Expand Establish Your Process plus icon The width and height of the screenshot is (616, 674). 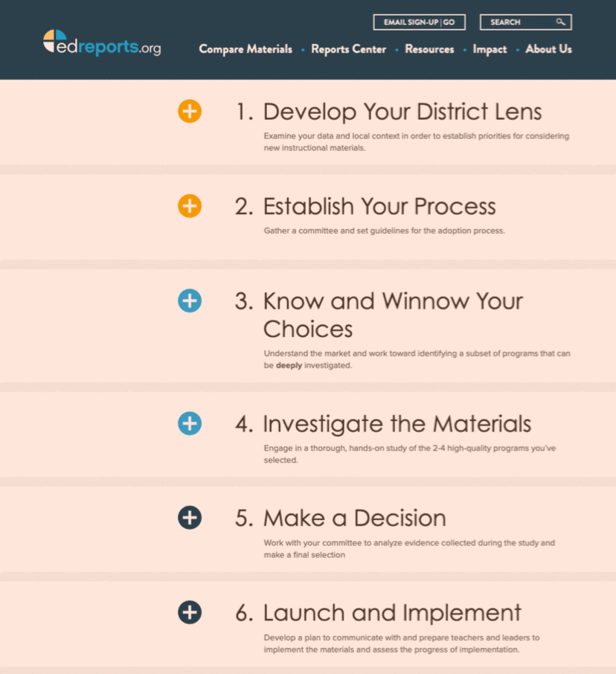190,206
